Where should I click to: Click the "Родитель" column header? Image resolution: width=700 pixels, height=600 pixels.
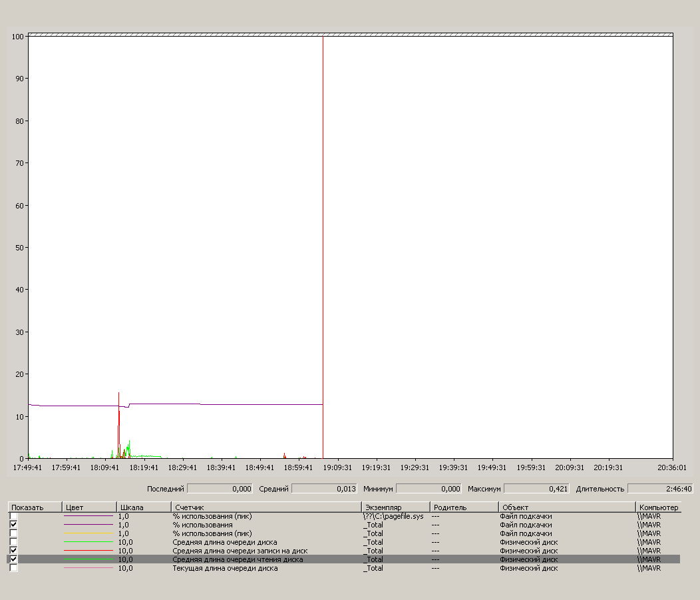[x=463, y=507]
